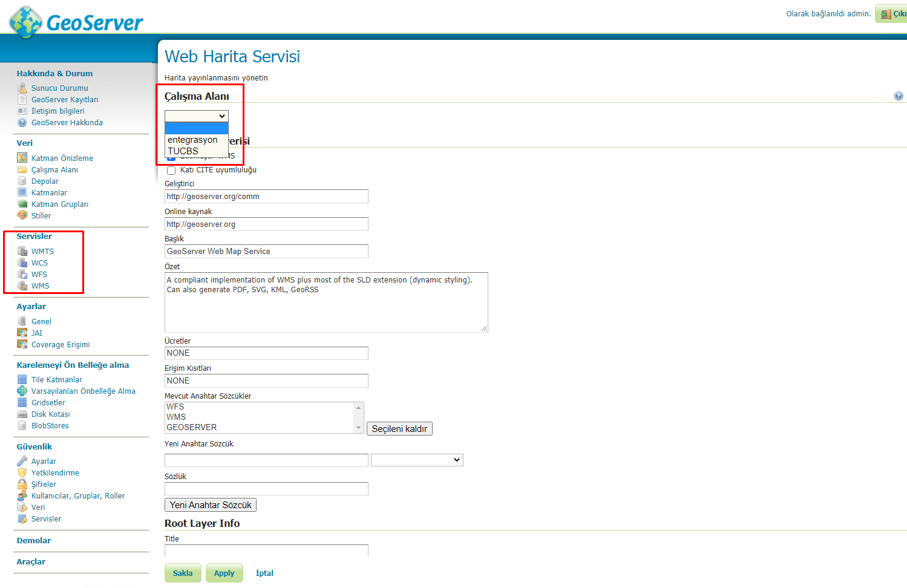Select entegrasyon in workspace list
Image resolution: width=907 pixels, height=588 pixels.
click(x=196, y=140)
